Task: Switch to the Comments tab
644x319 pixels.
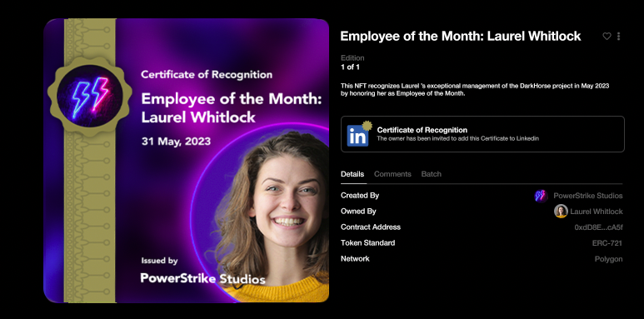Action: (392, 174)
